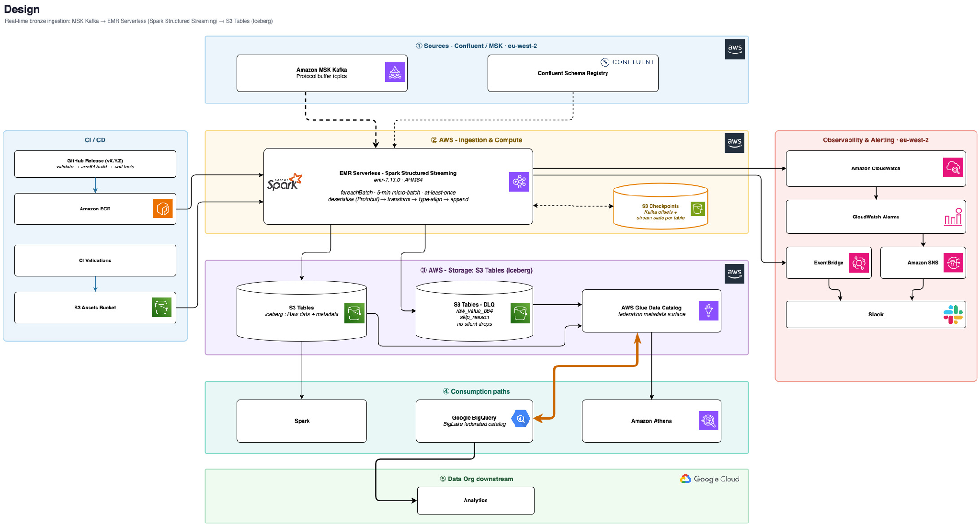The width and height of the screenshot is (980, 526).
Task: Click the 'foreachBatch · 5-min micro-batch' text line
Action: pyautogui.click(x=398, y=193)
